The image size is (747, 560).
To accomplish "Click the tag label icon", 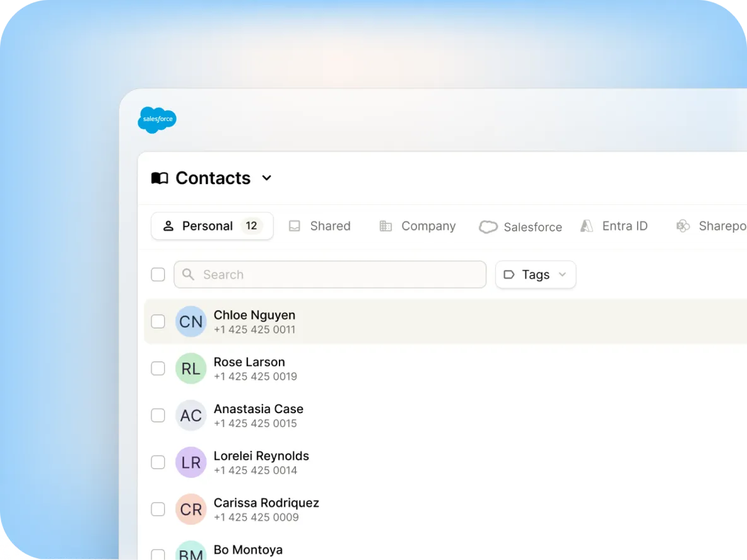I will 509,275.
